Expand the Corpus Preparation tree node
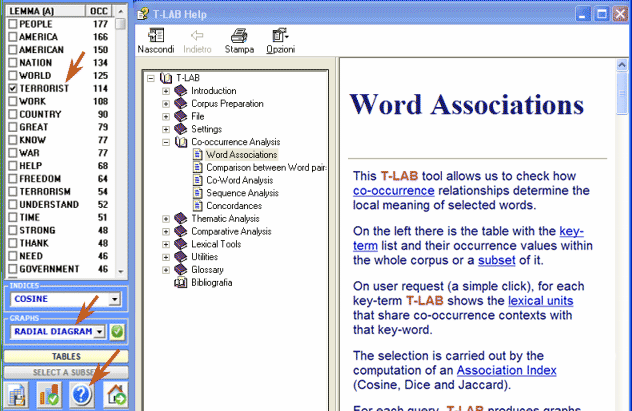The width and height of the screenshot is (632, 411). (x=166, y=104)
